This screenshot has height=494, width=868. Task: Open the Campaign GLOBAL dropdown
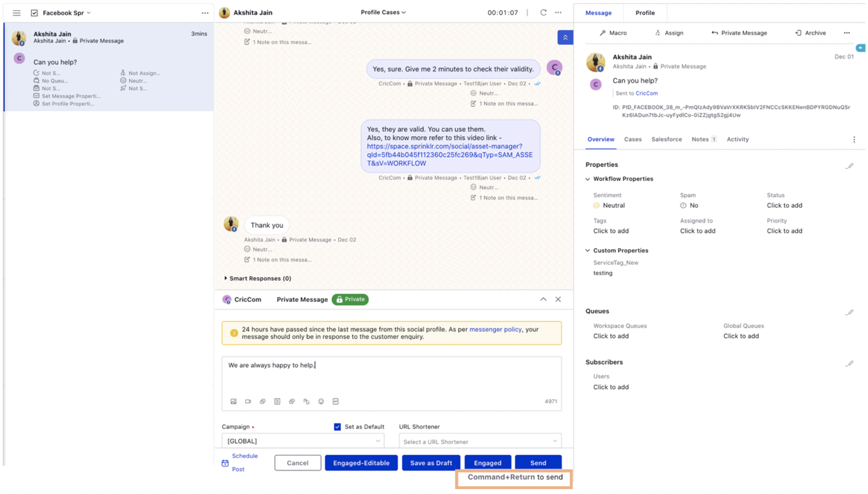303,441
